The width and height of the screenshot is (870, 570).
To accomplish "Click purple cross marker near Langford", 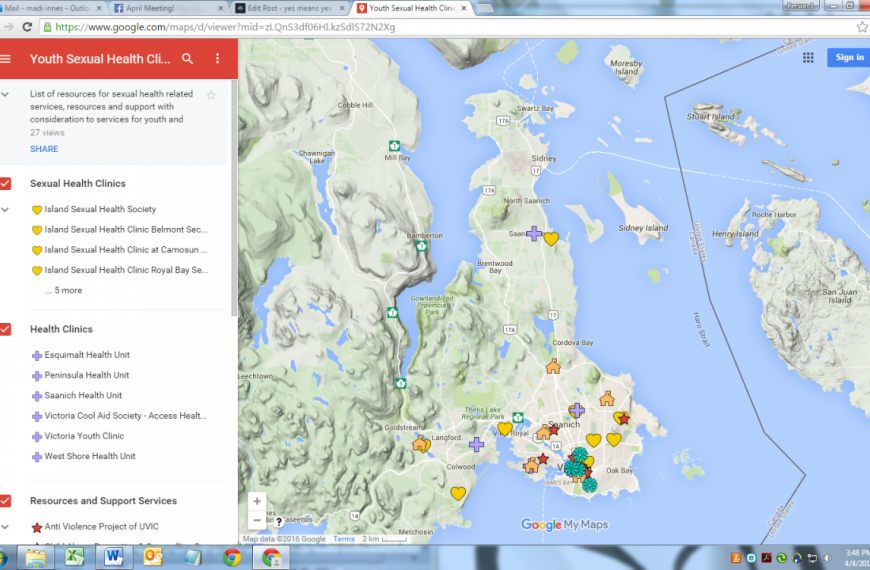I will [476, 444].
